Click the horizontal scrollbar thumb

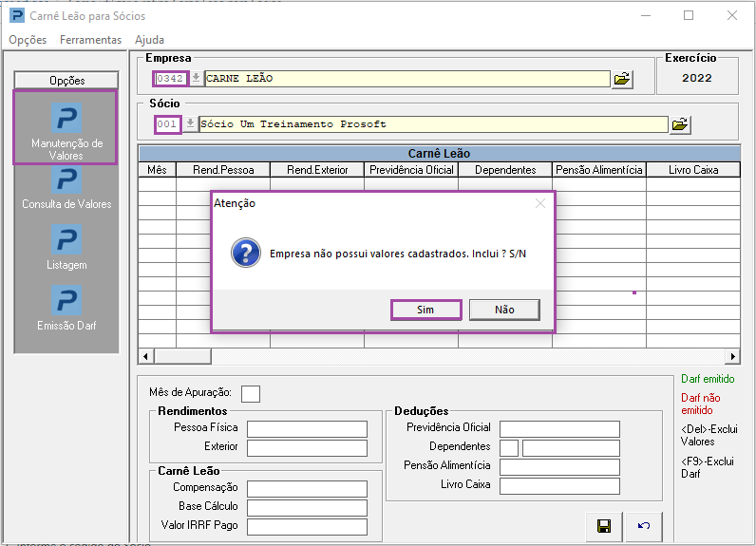(182, 357)
